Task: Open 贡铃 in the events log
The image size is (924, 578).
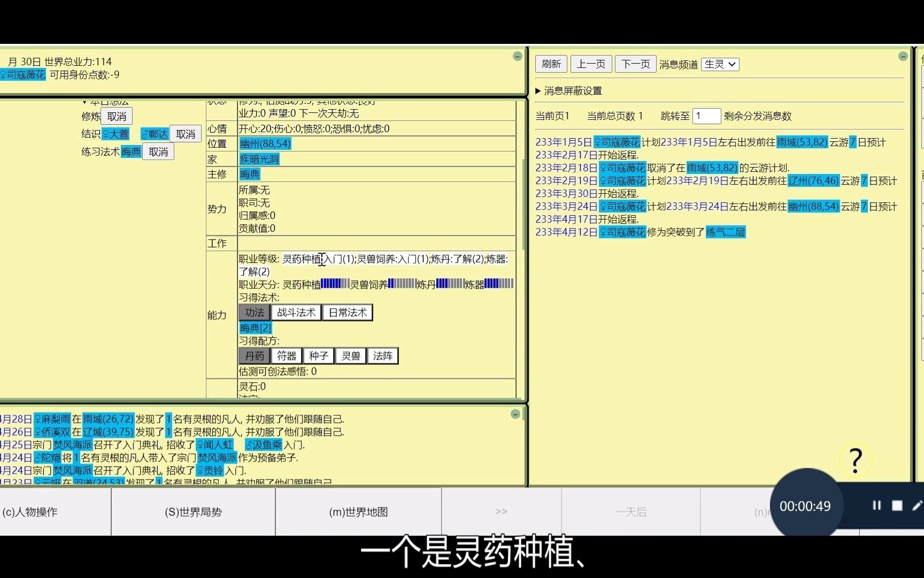Action: 210,470
